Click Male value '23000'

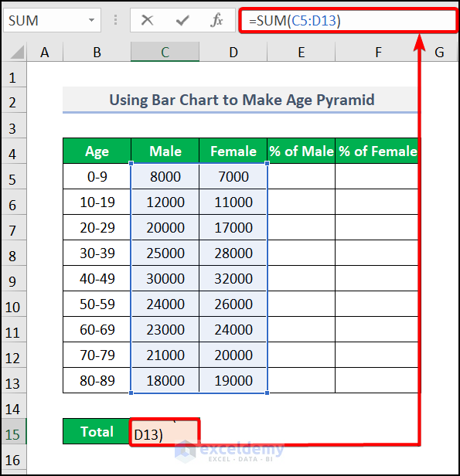tap(165, 329)
